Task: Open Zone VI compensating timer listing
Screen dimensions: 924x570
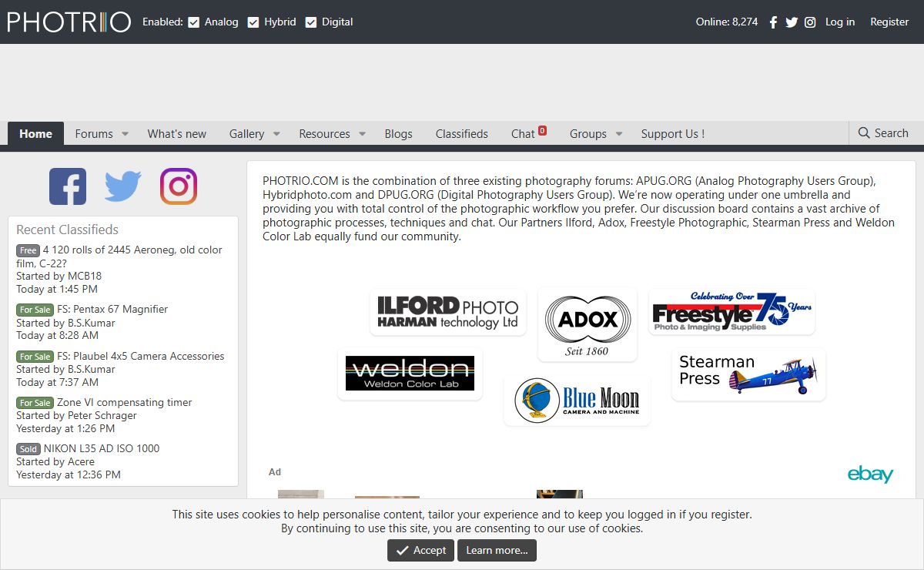Action: click(x=125, y=402)
